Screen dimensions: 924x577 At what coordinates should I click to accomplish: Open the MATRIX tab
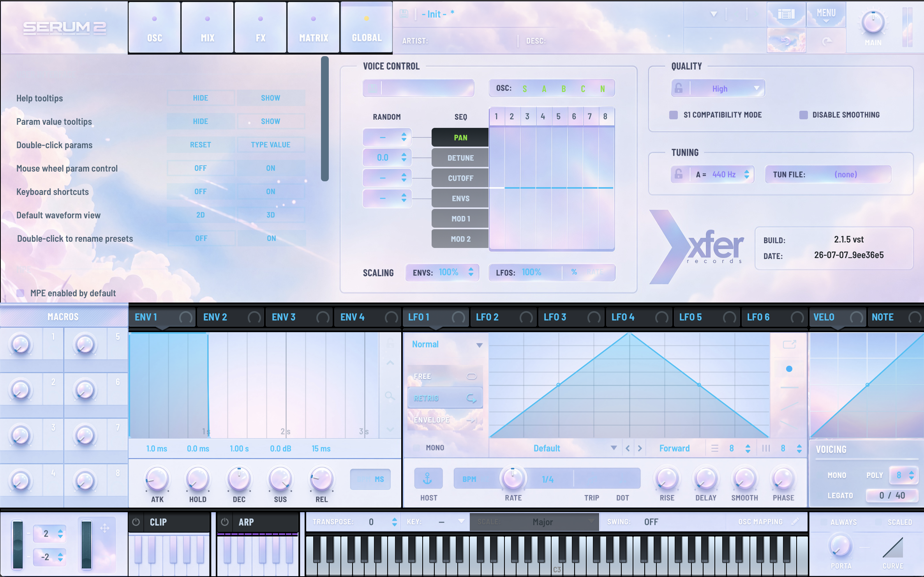tap(313, 27)
